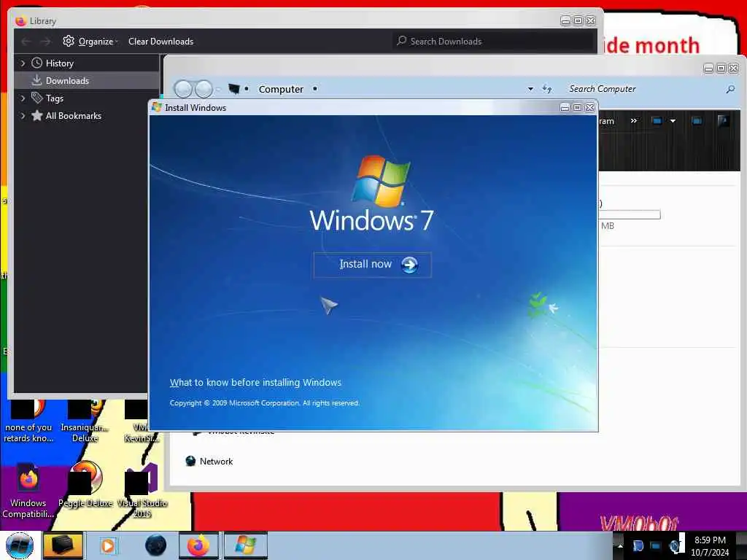Open the Organize menu in Library
The height and width of the screenshot is (560, 747).
pos(96,42)
